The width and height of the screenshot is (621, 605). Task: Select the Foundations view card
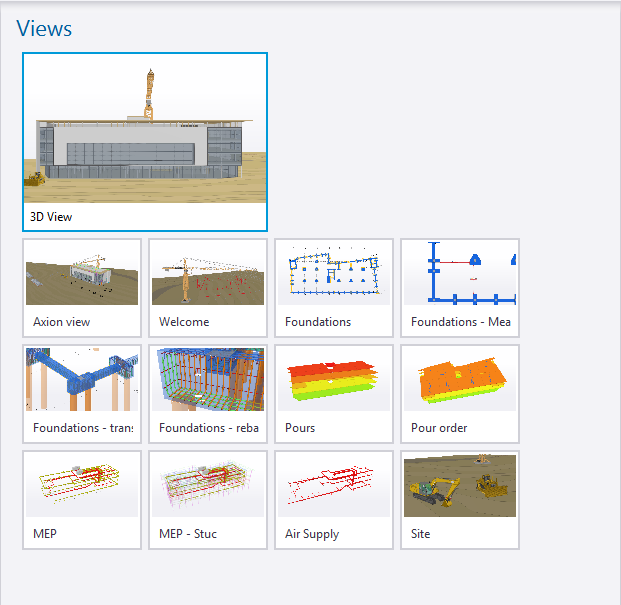pyautogui.click(x=334, y=288)
